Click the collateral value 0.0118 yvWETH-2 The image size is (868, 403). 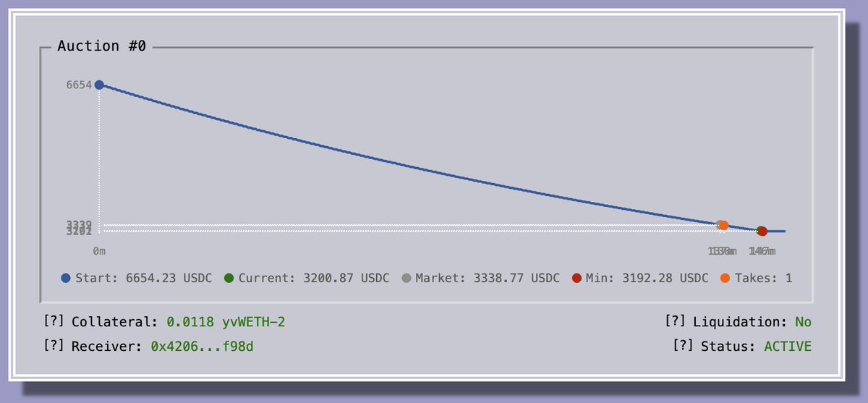(226, 322)
